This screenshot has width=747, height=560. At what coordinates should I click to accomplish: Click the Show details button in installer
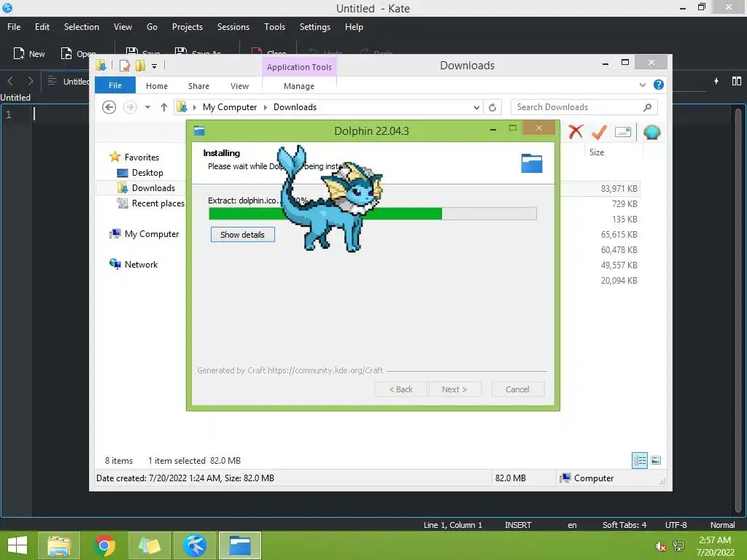click(242, 235)
